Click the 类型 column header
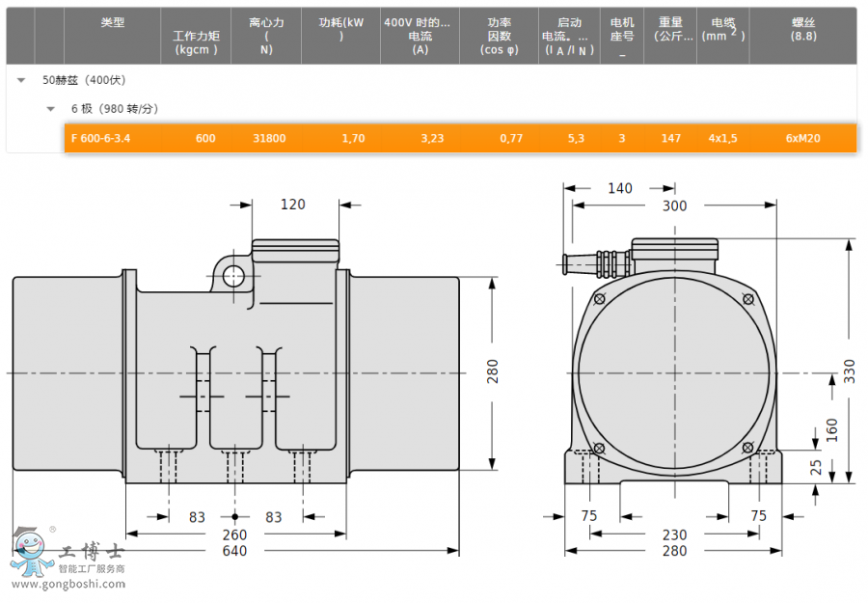Screen dimensions: 868x603 tap(113, 36)
